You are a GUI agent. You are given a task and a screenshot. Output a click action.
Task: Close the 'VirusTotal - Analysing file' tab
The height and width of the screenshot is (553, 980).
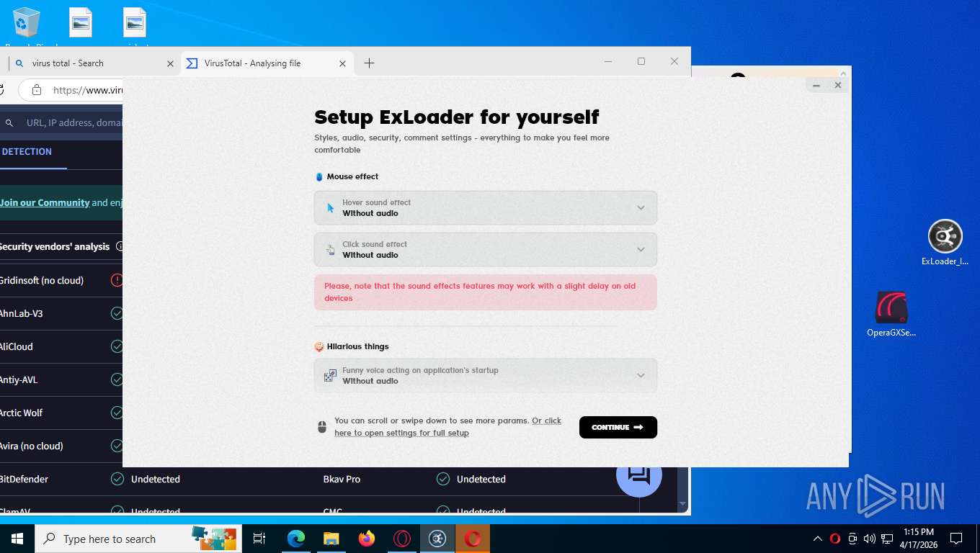point(343,63)
